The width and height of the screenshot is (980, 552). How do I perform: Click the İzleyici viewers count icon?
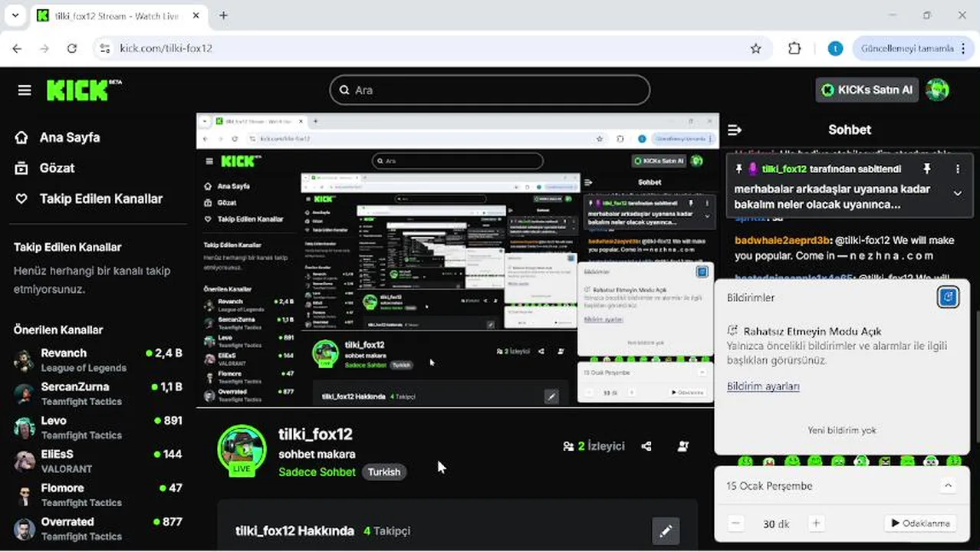568,446
